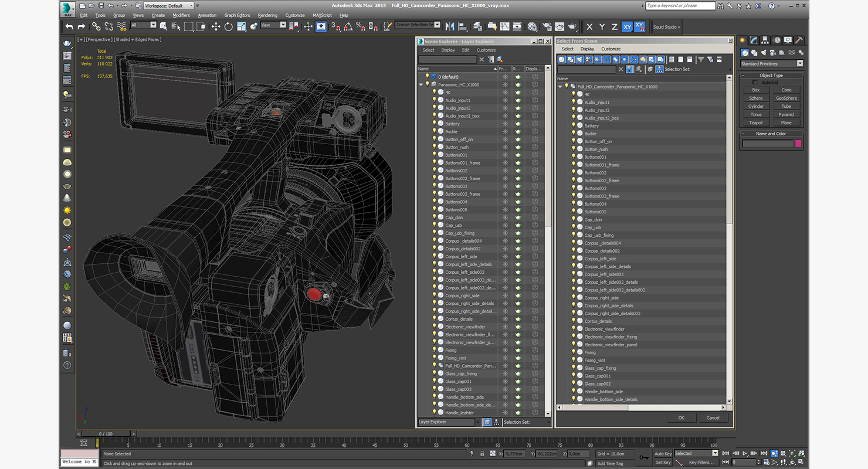Switch to the Hierarchy command panel tab

765,40
